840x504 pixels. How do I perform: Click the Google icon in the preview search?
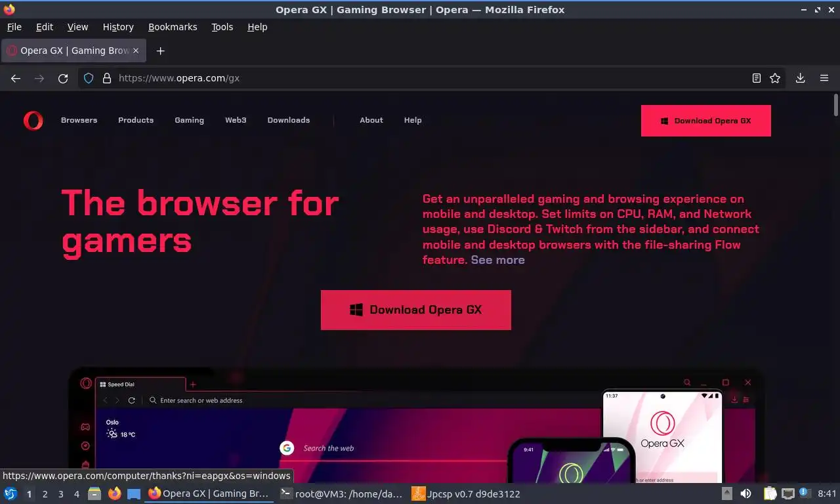tap(287, 448)
